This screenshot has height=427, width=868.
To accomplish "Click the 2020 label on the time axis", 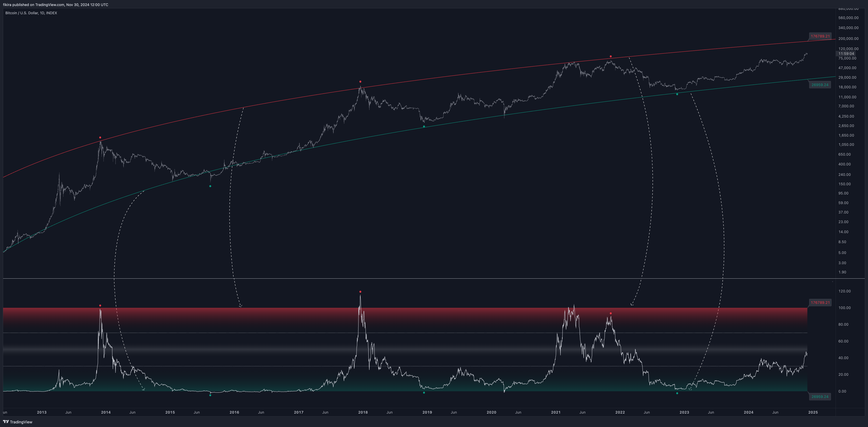I will click(491, 413).
